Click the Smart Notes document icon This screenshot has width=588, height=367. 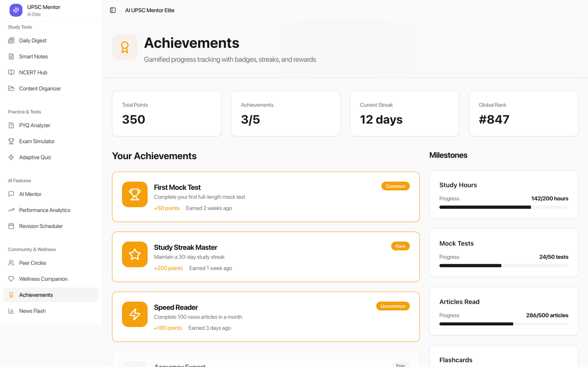click(11, 56)
